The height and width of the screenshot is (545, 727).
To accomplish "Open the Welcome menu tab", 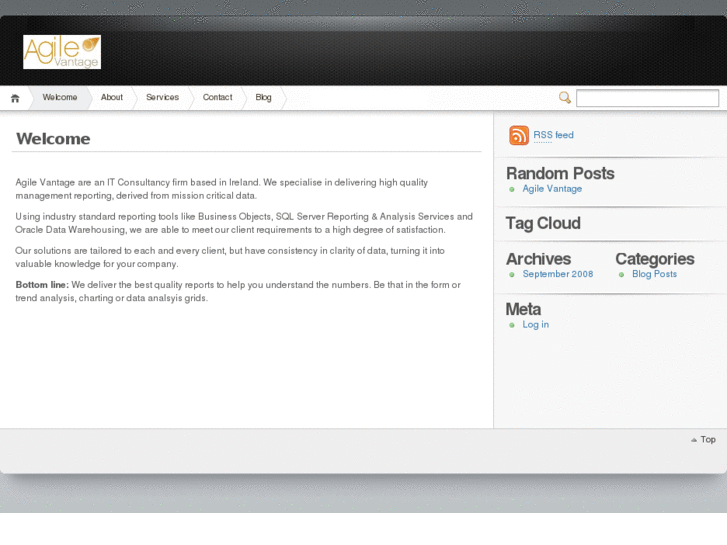I will tap(60, 97).
